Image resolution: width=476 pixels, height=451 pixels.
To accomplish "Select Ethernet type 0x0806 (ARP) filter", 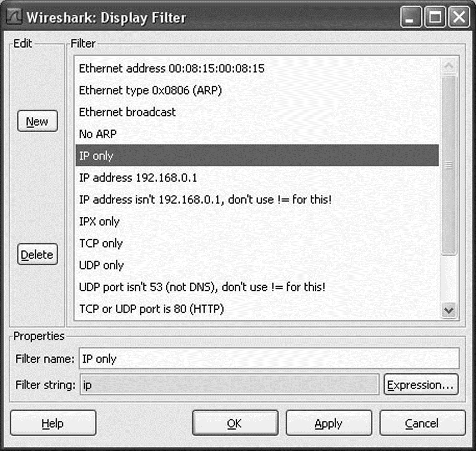I will 257,90.
